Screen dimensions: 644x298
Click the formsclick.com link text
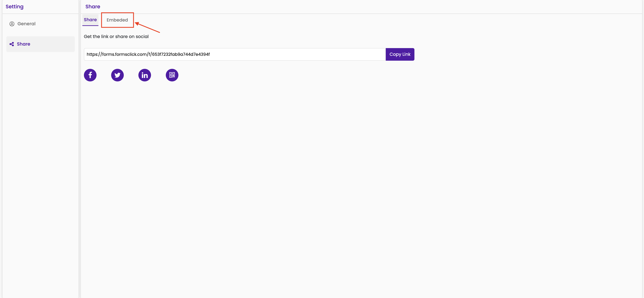click(148, 54)
